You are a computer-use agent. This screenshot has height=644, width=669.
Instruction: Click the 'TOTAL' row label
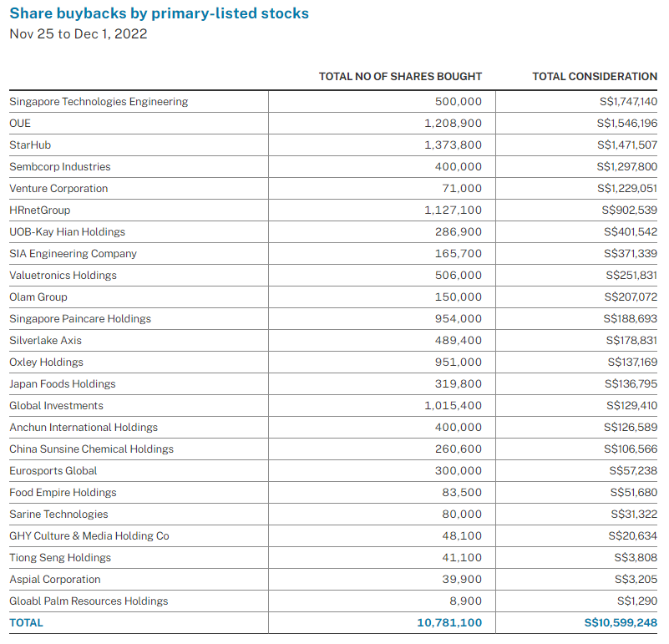coord(26,623)
